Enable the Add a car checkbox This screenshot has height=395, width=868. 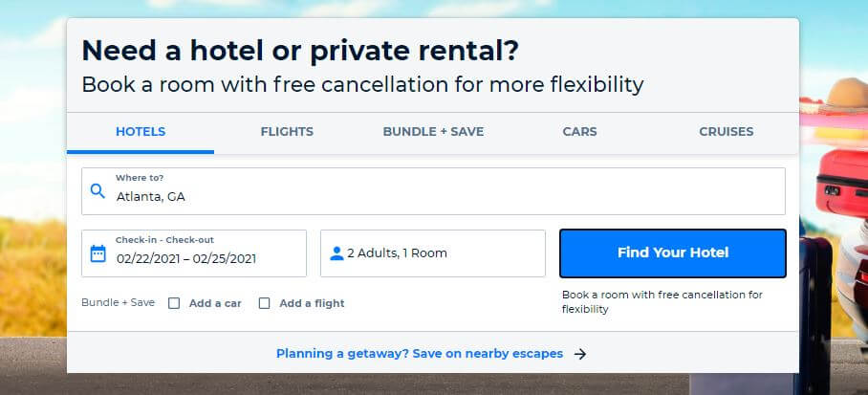(174, 303)
